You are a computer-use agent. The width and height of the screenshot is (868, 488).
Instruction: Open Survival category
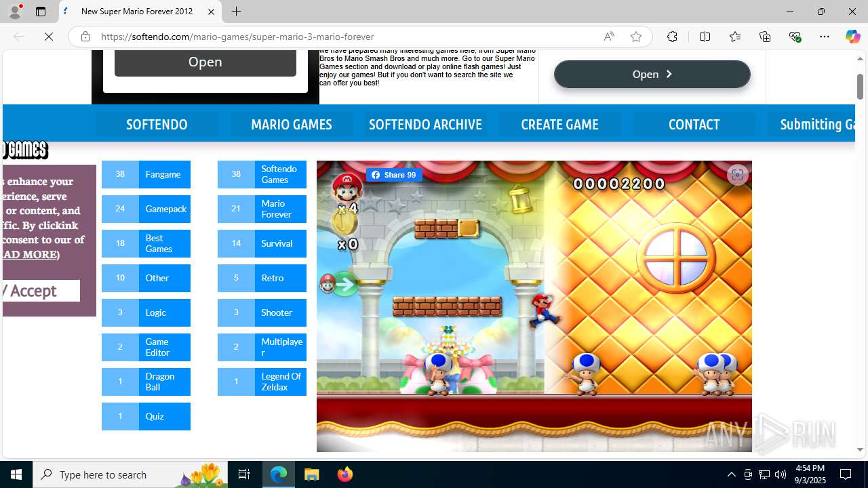click(262, 243)
